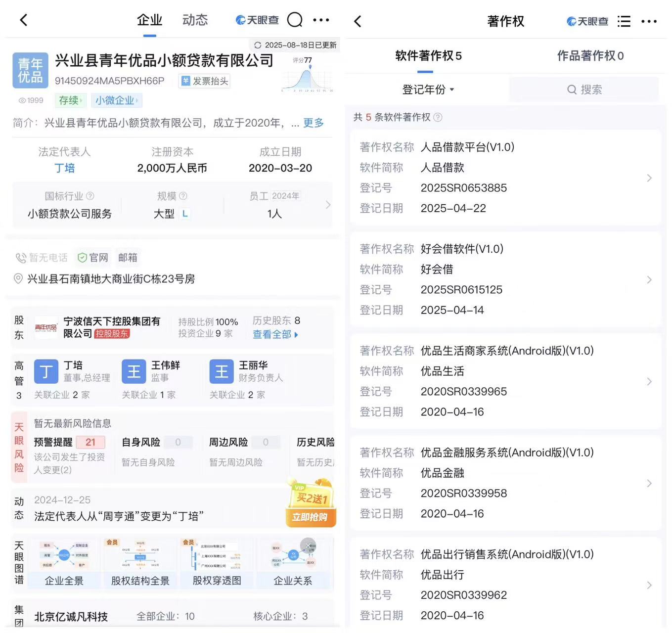Tap the credit code 91450924MA5PBXH66P
Screen dimensions: 672x633
(x=109, y=81)
